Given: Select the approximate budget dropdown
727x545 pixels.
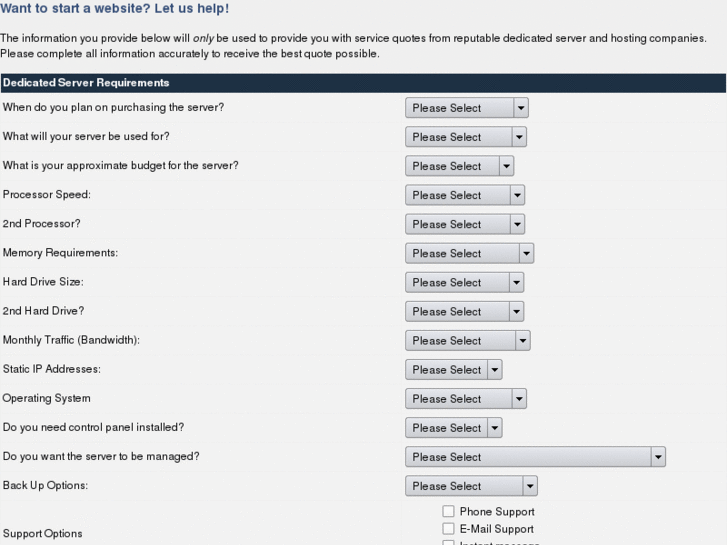Looking at the screenshot, I should (459, 166).
